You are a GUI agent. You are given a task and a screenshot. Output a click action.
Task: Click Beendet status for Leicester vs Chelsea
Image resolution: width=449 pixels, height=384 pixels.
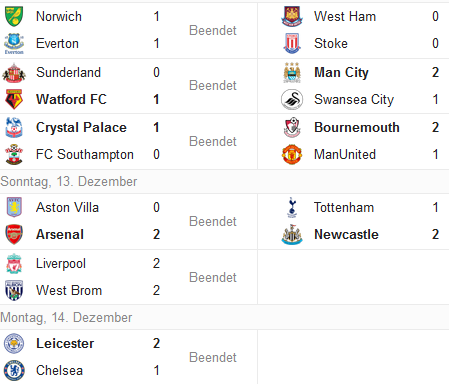click(213, 357)
